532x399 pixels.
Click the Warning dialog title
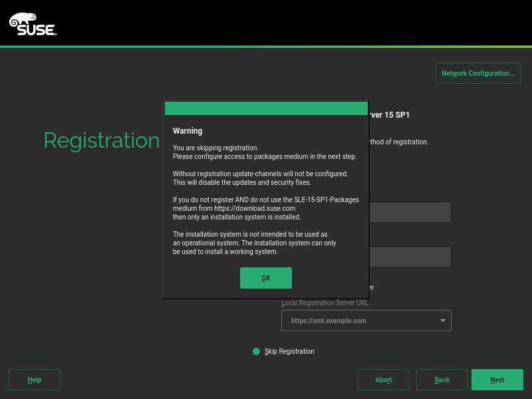(188, 131)
